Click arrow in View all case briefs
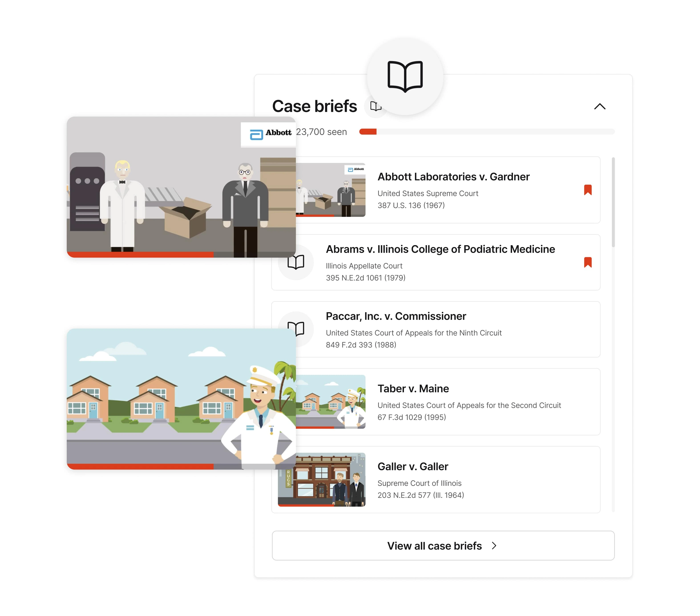Image resolution: width=700 pixels, height=616 pixels. pos(494,545)
